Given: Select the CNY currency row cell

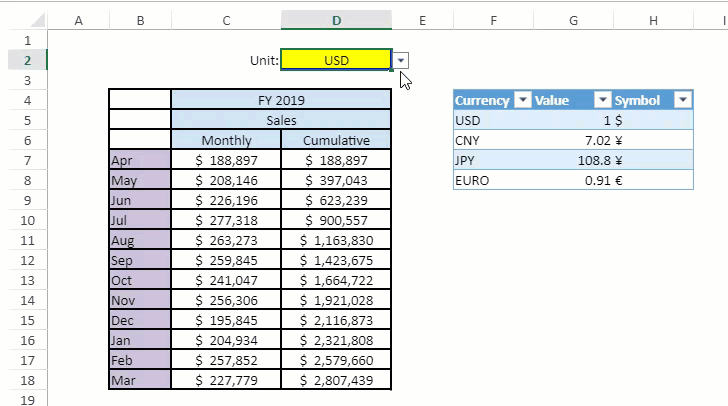Looking at the screenshot, I should 492,140.
